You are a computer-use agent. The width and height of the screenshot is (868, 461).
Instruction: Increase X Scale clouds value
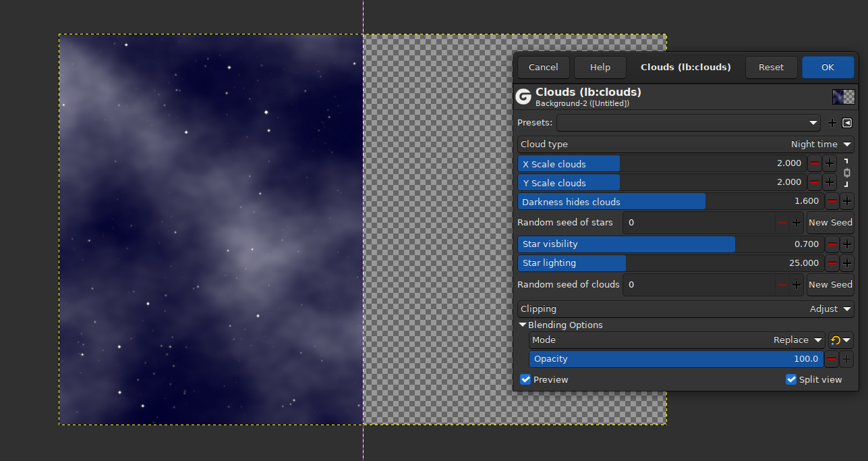click(830, 163)
